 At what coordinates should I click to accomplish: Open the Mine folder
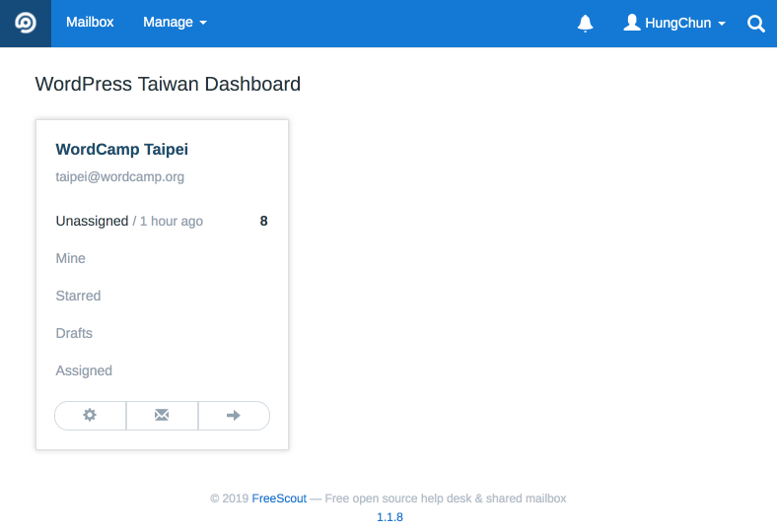[70, 258]
